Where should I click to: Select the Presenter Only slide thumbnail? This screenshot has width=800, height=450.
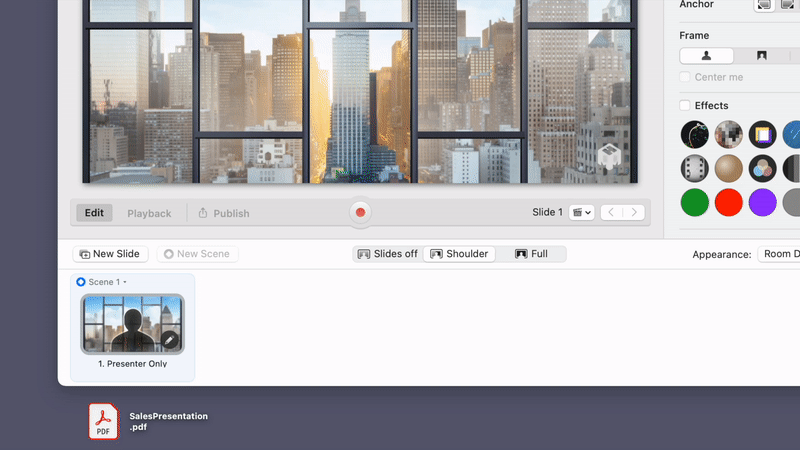(x=133, y=324)
